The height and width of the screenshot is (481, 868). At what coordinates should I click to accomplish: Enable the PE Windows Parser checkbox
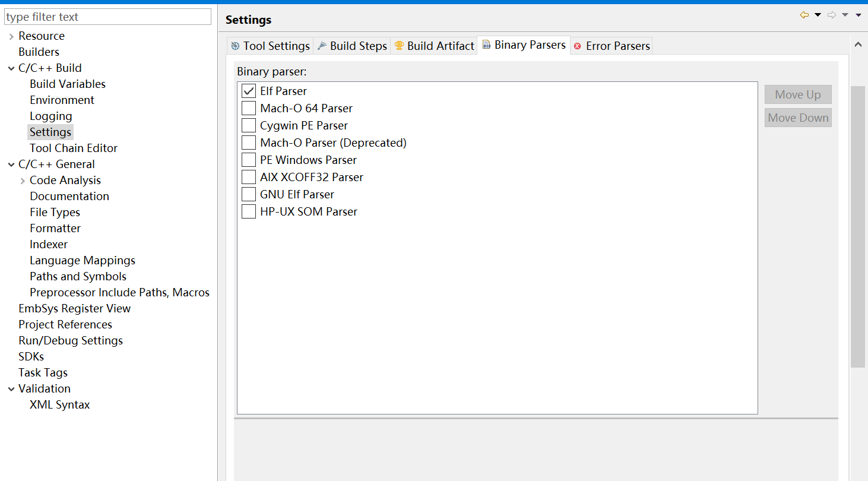pos(249,160)
